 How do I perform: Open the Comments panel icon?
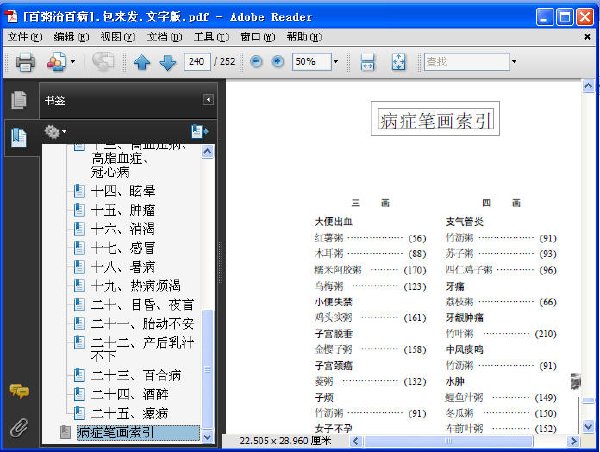(19, 391)
